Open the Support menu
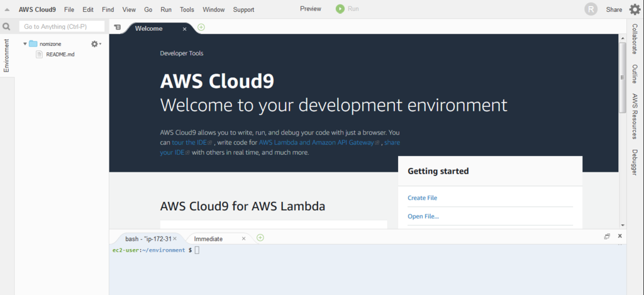This screenshot has height=295, width=644. (x=243, y=9)
